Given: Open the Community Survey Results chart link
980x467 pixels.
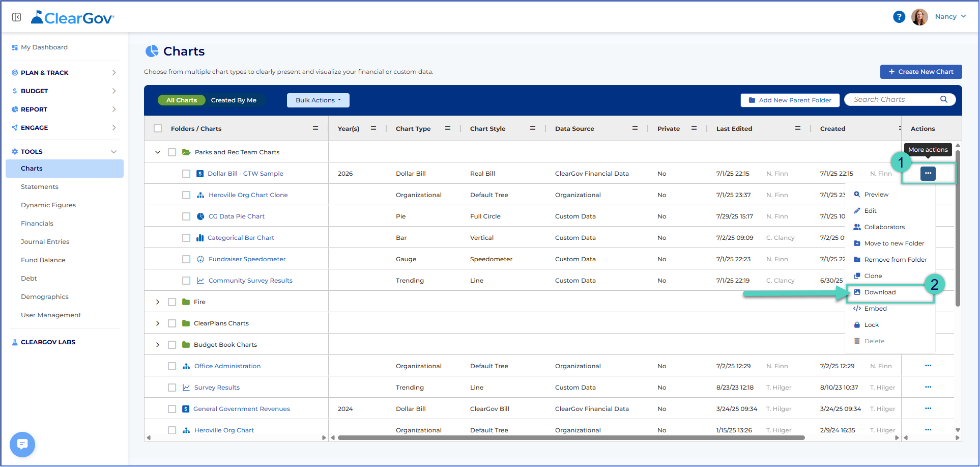Looking at the screenshot, I should click(250, 281).
